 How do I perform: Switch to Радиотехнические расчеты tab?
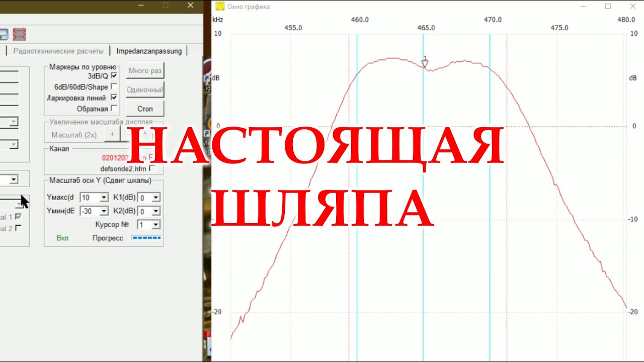click(58, 51)
